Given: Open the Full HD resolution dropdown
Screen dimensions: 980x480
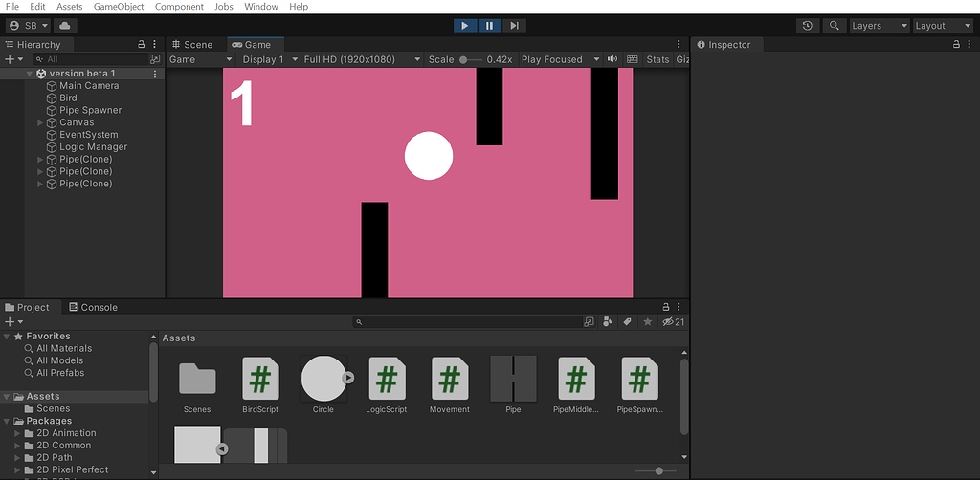Looking at the screenshot, I should click(361, 59).
